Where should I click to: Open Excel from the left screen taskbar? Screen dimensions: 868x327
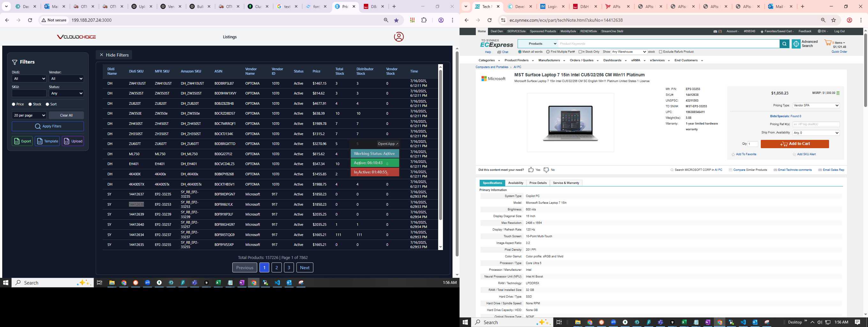click(x=218, y=283)
